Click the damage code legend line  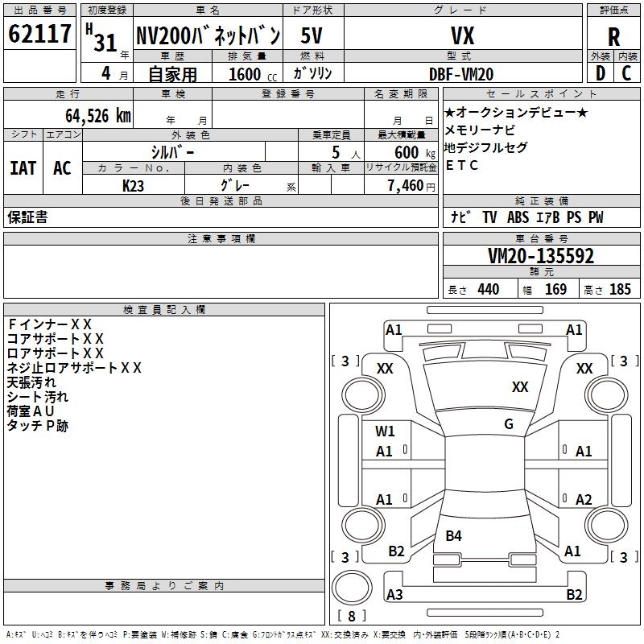(283, 634)
